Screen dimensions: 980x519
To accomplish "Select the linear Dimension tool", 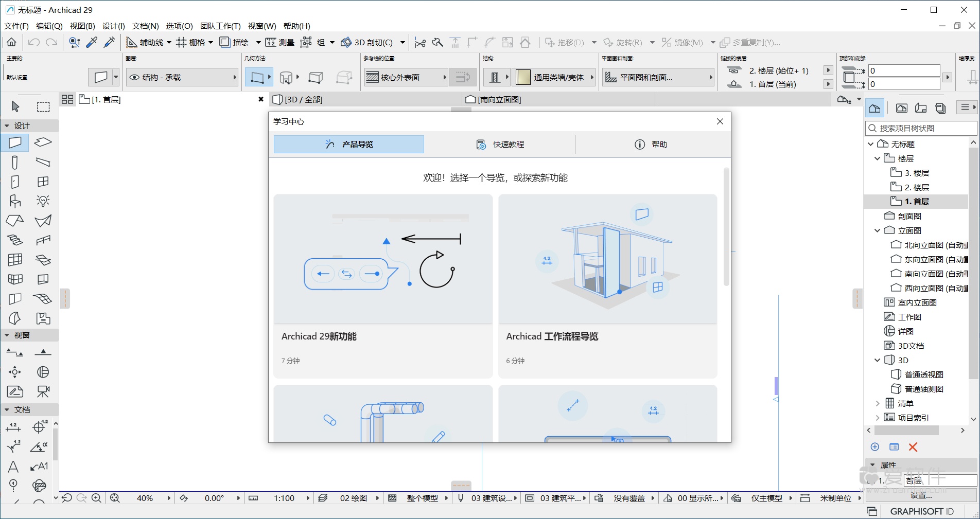I will [13, 427].
